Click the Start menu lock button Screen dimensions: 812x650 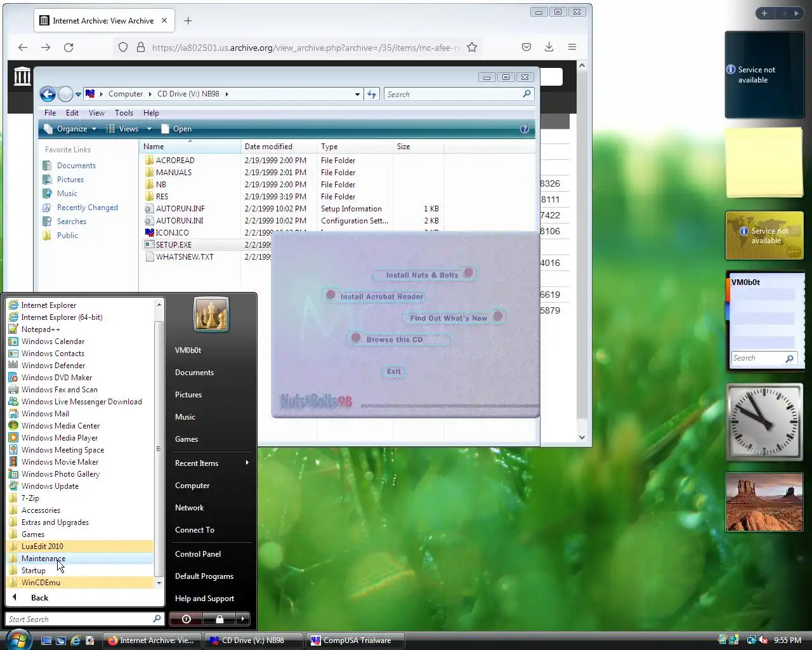(219, 619)
